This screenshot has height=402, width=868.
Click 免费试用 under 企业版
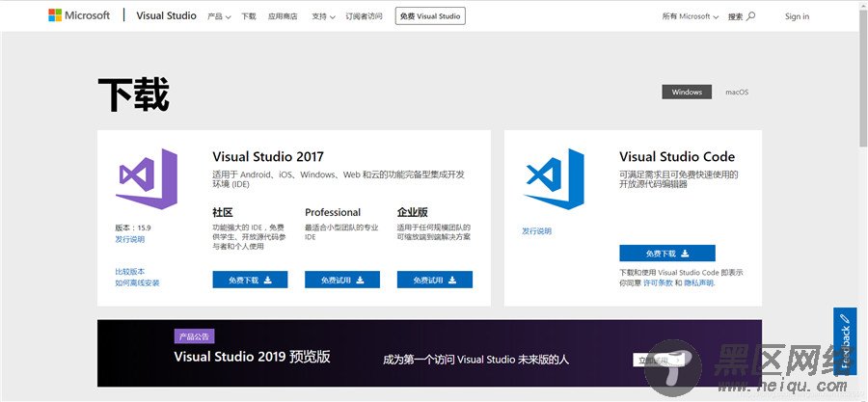tap(435, 280)
